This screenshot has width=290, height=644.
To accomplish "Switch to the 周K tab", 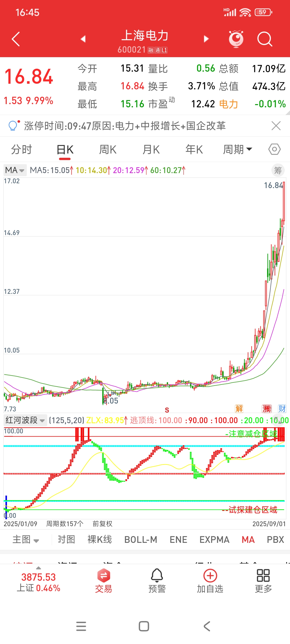I will tap(108, 149).
